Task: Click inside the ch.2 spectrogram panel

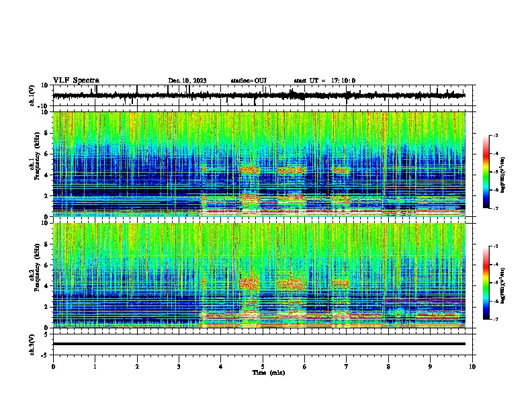Action: (x=259, y=275)
